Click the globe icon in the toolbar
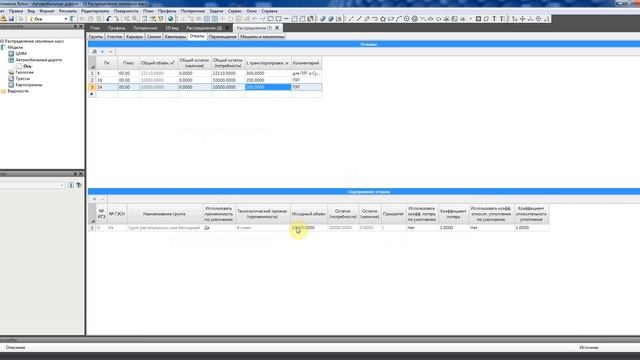This screenshot has width=640, height=360. pyautogui.click(x=171, y=19)
